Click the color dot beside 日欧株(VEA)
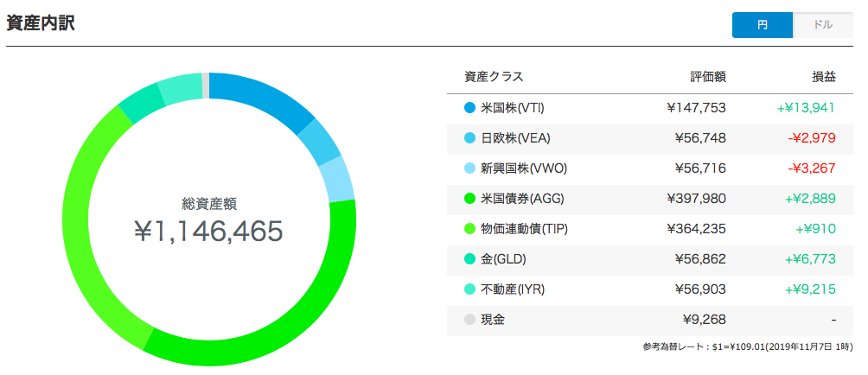This screenshot has width=868, height=375. (x=469, y=138)
